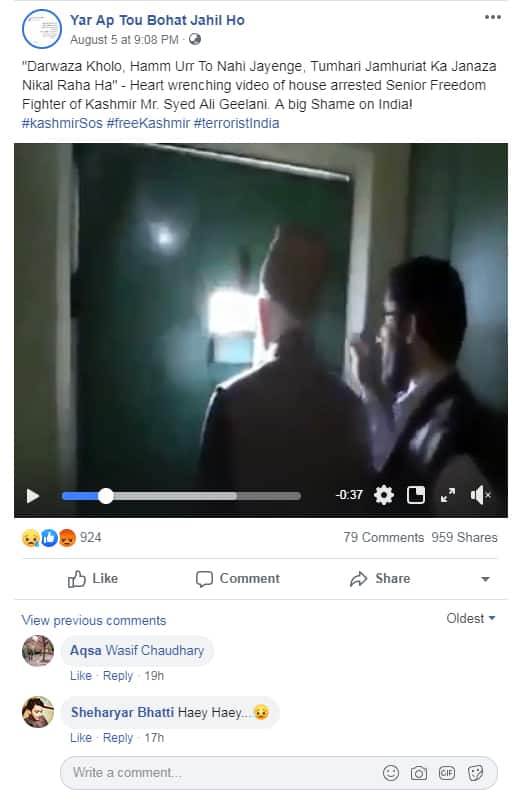Viewport: 521px width, 790px height.
Task: Open video settings gear
Action: 384,495
